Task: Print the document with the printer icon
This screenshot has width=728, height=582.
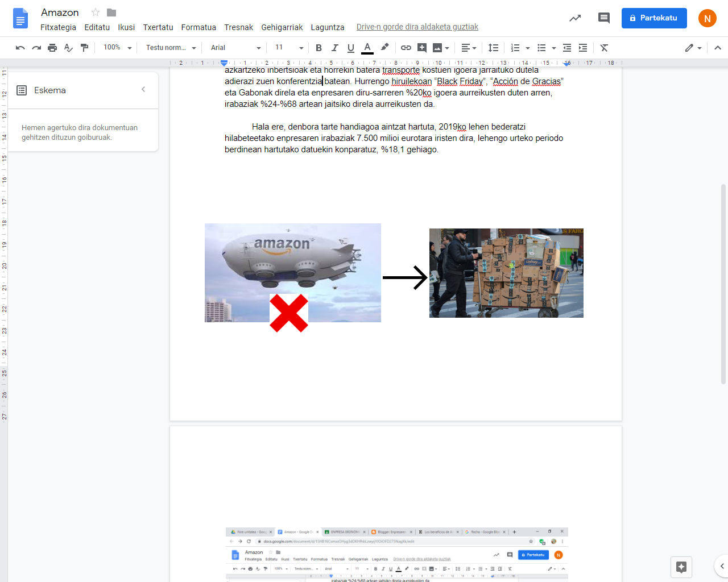Action: coord(52,48)
